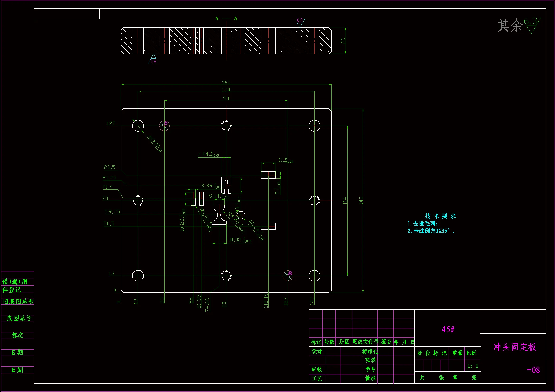
Task: Select the 1:1 scale value cell
Action: point(473,366)
